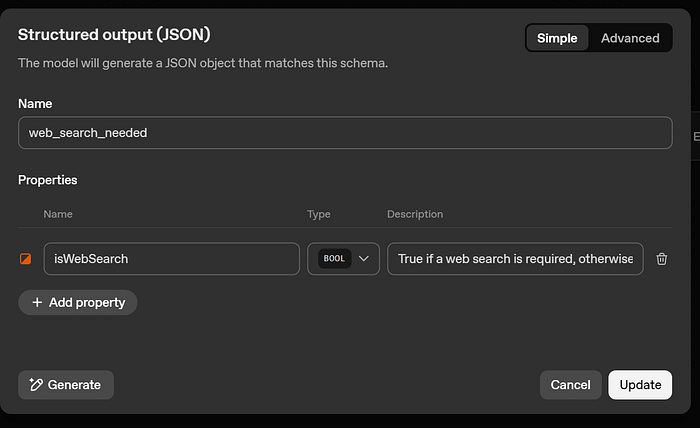This screenshot has width=700, height=428.
Task: Click the schema description subtitle text
Action: click(203, 63)
